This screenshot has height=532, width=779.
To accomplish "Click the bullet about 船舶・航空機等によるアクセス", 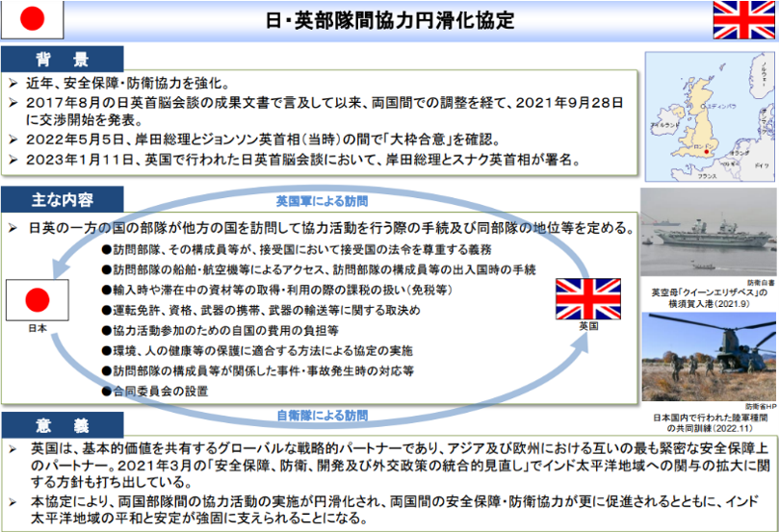I will (319, 269).
